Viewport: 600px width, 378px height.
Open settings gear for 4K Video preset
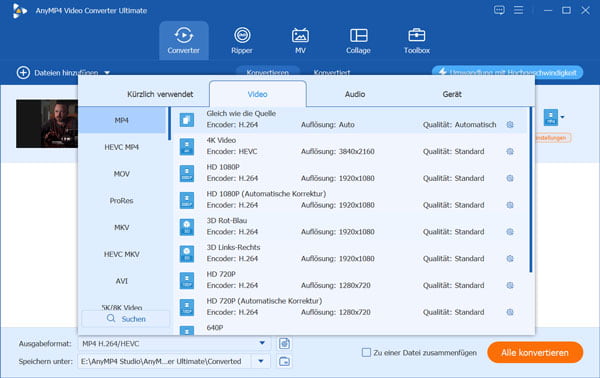pyautogui.click(x=510, y=152)
